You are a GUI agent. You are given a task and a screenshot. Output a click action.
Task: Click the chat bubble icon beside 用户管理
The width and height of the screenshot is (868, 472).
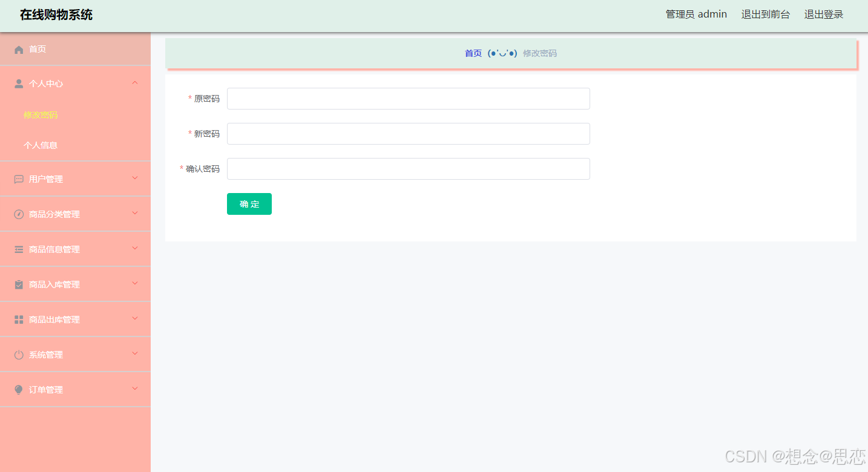[19, 179]
